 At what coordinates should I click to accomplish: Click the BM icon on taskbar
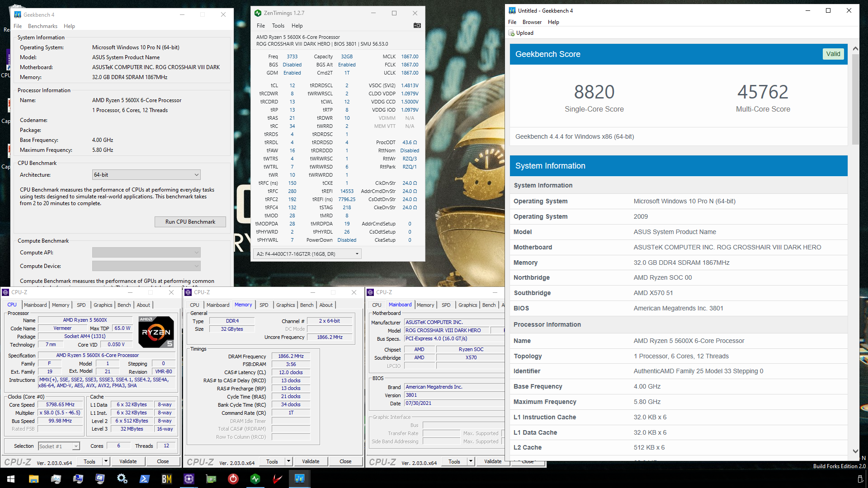[x=166, y=479]
